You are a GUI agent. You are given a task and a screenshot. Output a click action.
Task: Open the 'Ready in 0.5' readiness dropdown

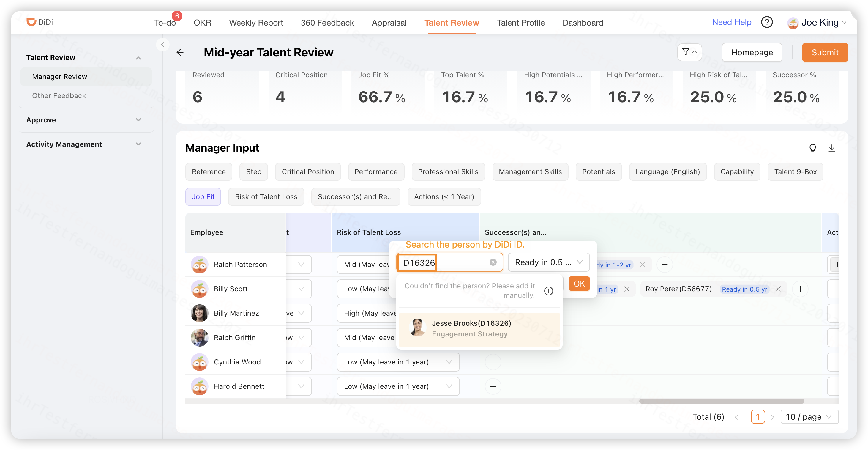point(548,262)
